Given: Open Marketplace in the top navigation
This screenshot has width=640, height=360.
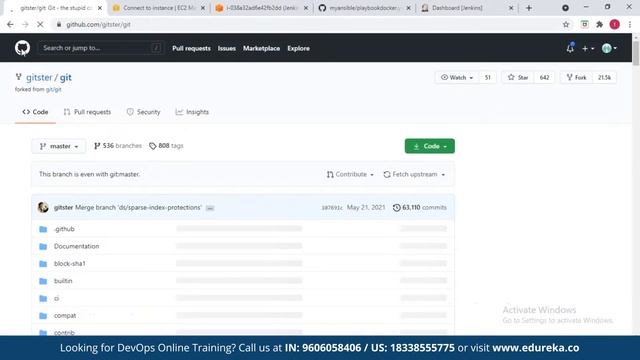Looking at the screenshot, I should (x=262, y=48).
